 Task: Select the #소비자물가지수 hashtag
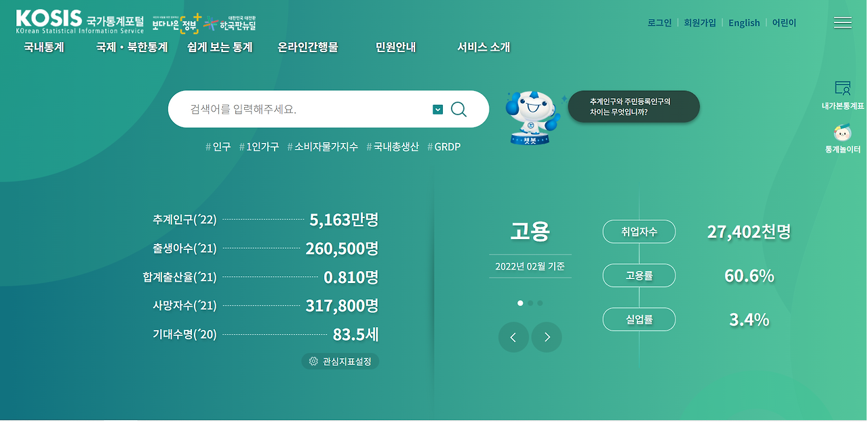[323, 146]
